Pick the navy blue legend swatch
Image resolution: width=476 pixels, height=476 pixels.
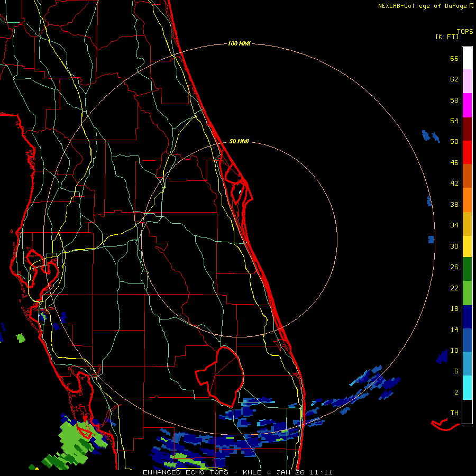(x=467, y=317)
